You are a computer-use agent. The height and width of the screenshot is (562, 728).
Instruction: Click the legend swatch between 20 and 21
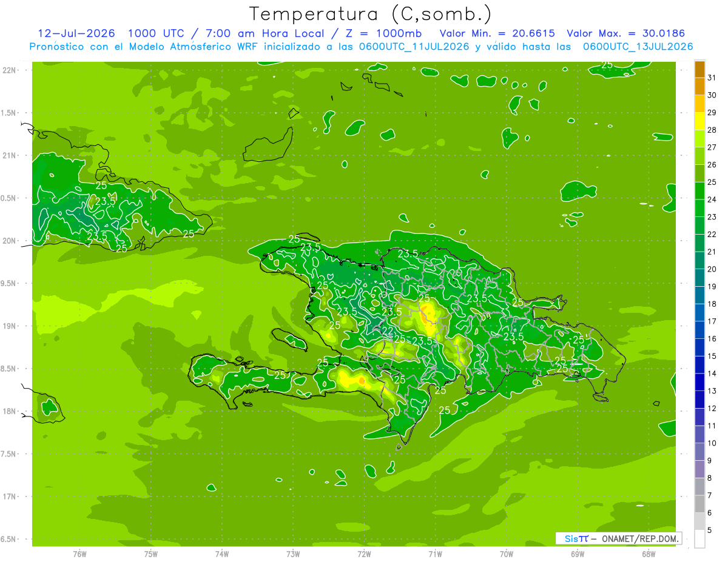pos(699,261)
